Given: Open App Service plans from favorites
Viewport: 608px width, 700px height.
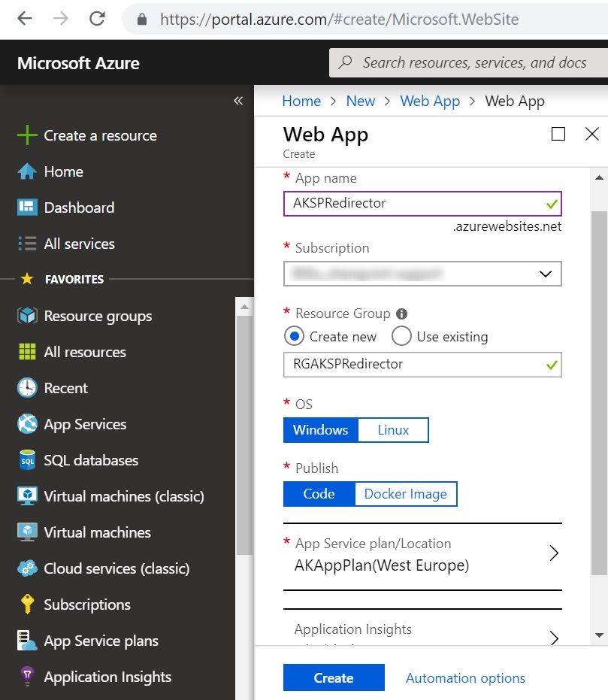Looking at the screenshot, I should [x=101, y=641].
